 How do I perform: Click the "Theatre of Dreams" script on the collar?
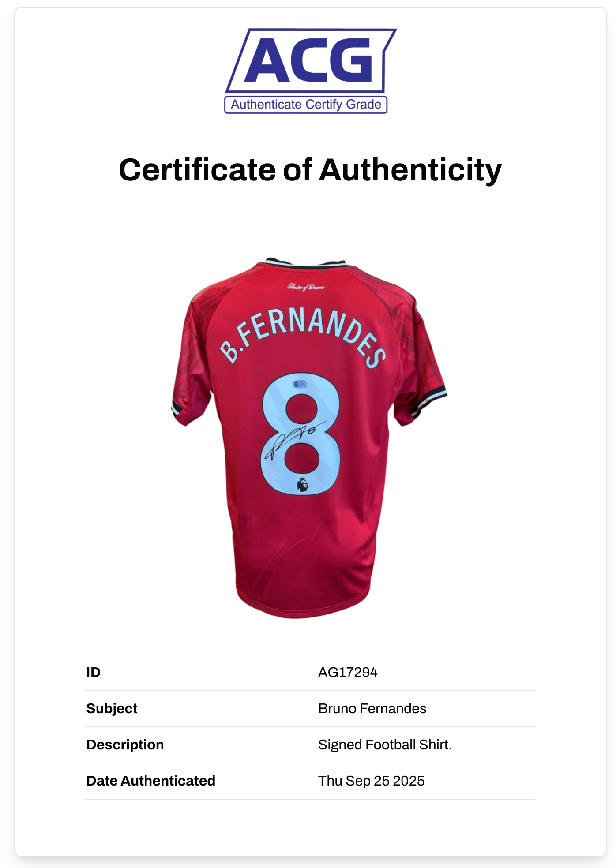point(306,287)
